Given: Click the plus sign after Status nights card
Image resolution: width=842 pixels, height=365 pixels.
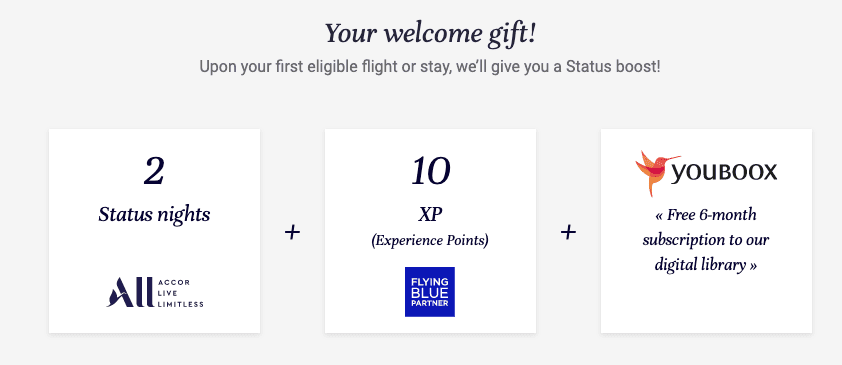Looking at the screenshot, I should coord(292,232).
